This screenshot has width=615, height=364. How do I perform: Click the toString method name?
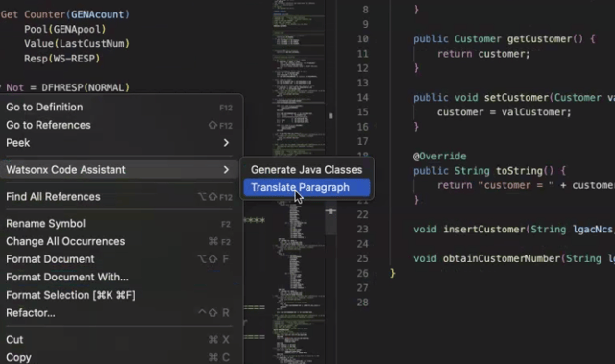[x=519, y=171]
